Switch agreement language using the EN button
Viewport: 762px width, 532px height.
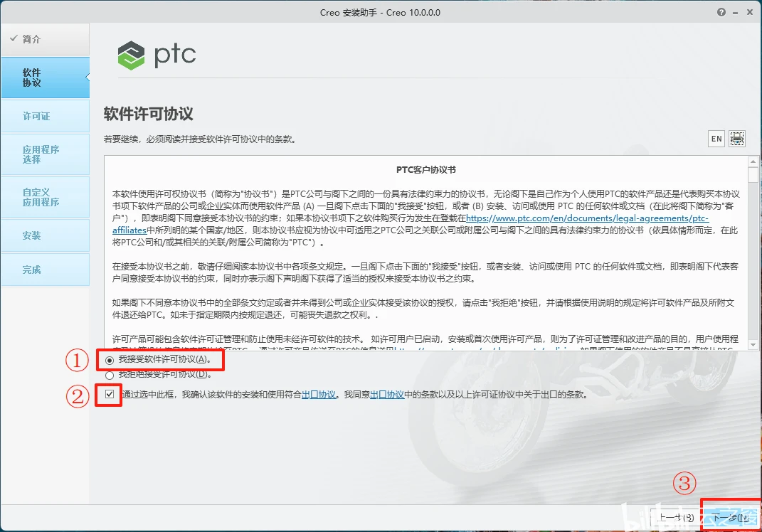[716, 139]
